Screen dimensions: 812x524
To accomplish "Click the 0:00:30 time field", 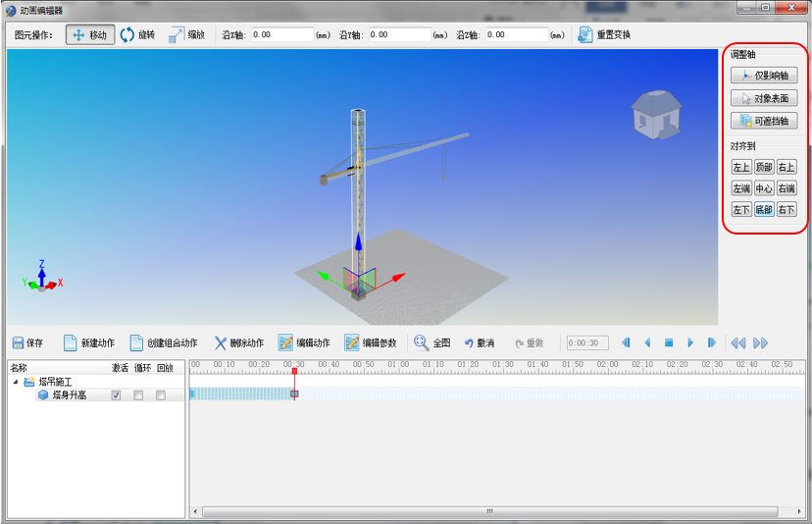I will pyautogui.click(x=587, y=343).
